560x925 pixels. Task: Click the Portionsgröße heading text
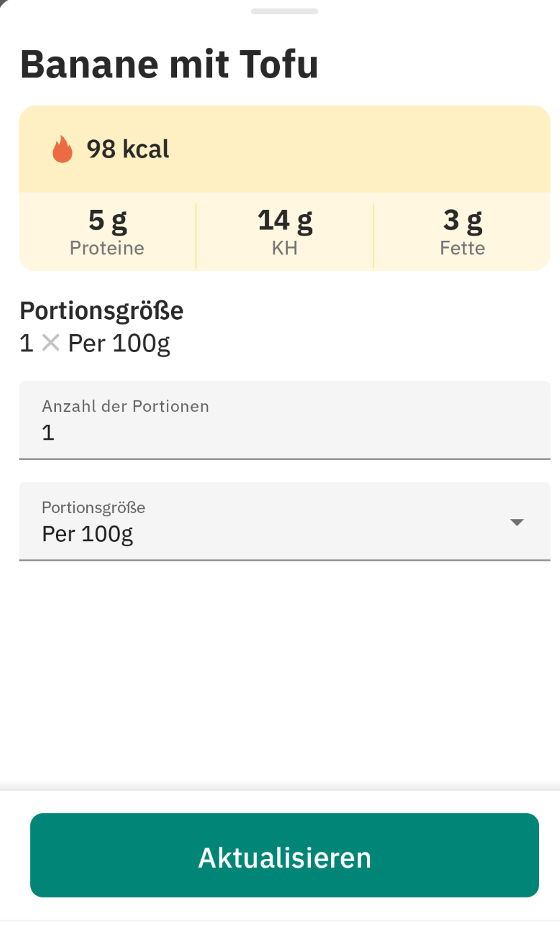pyautogui.click(x=102, y=311)
